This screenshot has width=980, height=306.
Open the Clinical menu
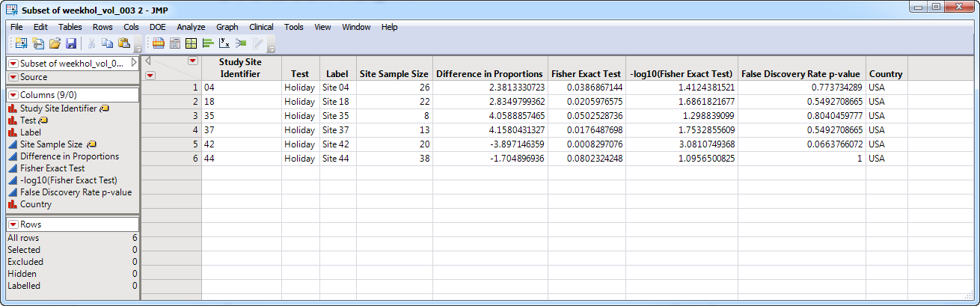[x=261, y=27]
